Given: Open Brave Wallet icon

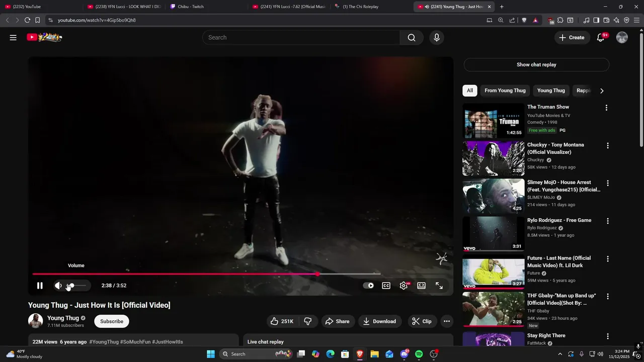Looking at the screenshot, I should click(x=606, y=20).
